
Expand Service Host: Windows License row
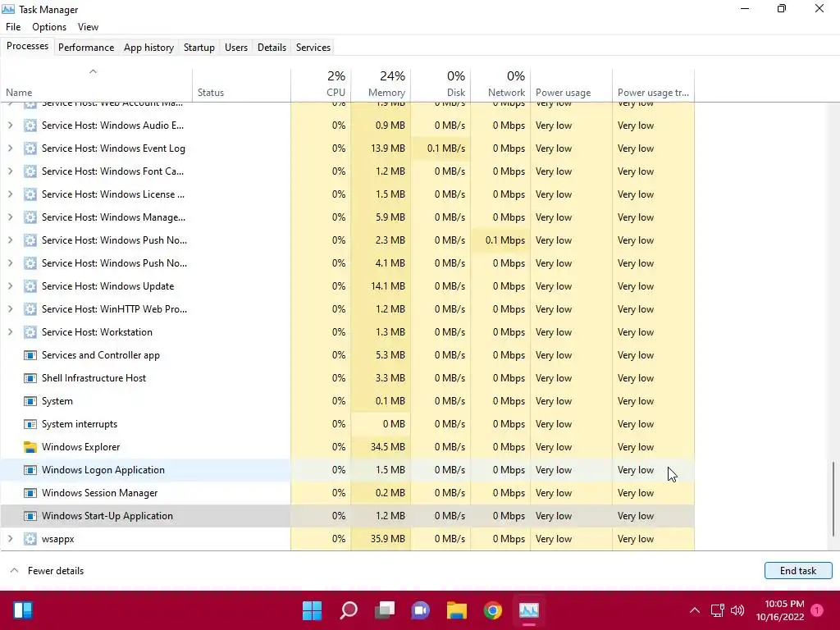10,194
